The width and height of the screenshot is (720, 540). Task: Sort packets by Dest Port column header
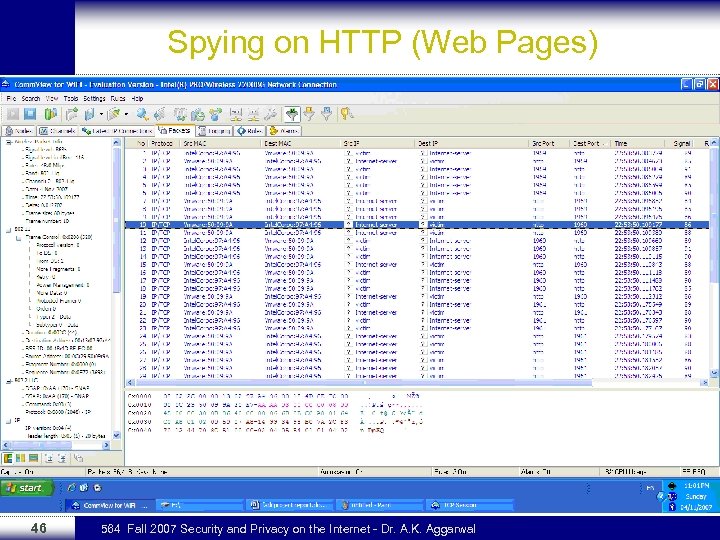(590, 144)
